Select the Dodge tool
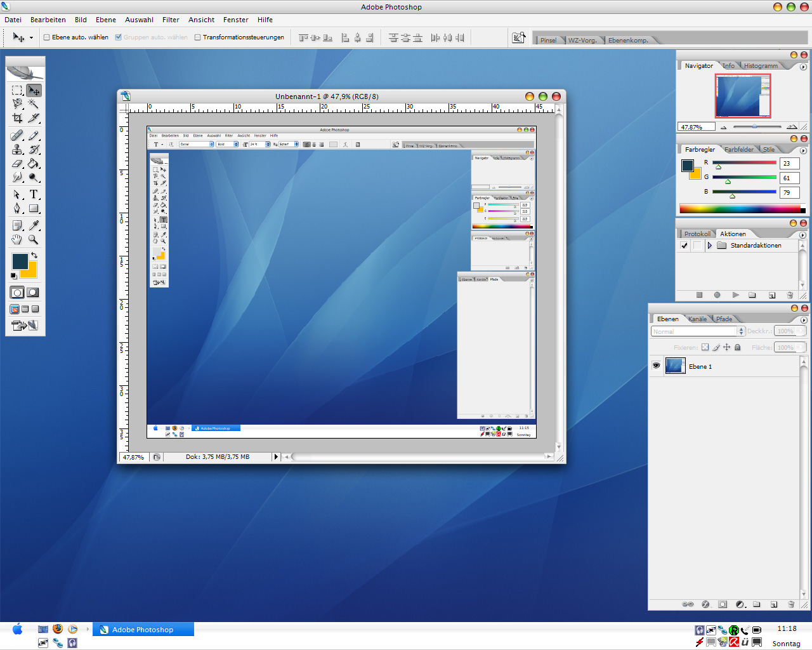Image resolution: width=812 pixels, height=650 pixels. pyautogui.click(x=34, y=177)
